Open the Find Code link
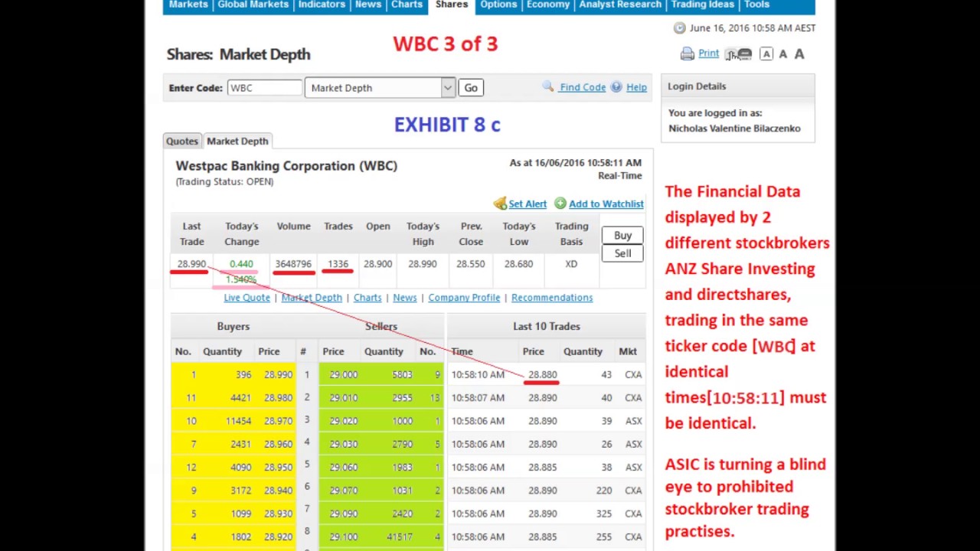Viewport: 980px width, 551px height. point(583,87)
